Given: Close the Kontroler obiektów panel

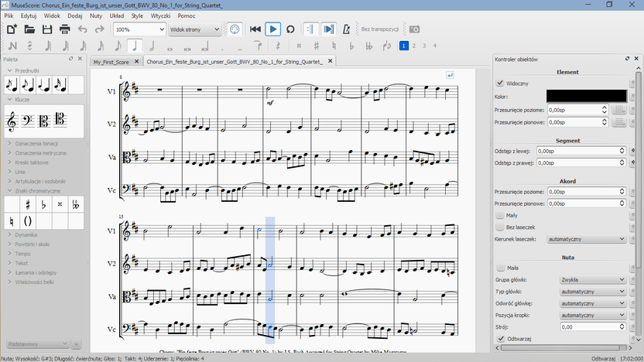Looking at the screenshot, I should coord(636,59).
